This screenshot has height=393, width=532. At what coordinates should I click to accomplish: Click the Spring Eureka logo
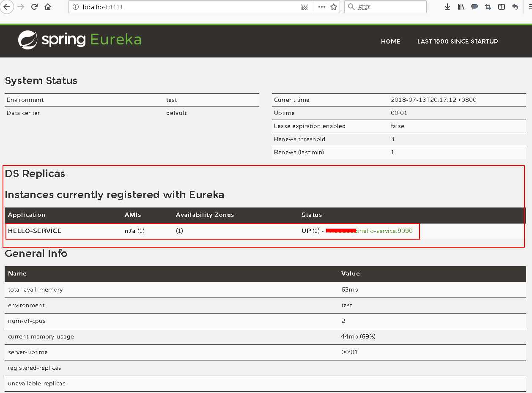[x=80, y=40]
